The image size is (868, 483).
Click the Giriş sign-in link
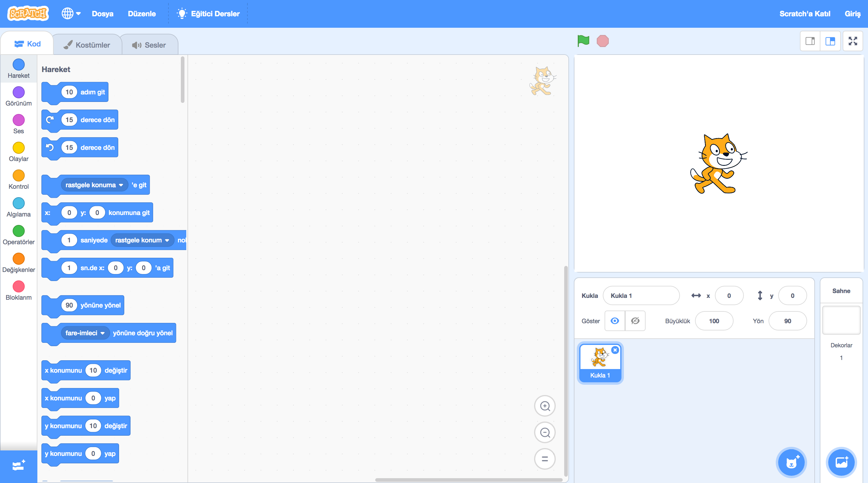point(852,14)
